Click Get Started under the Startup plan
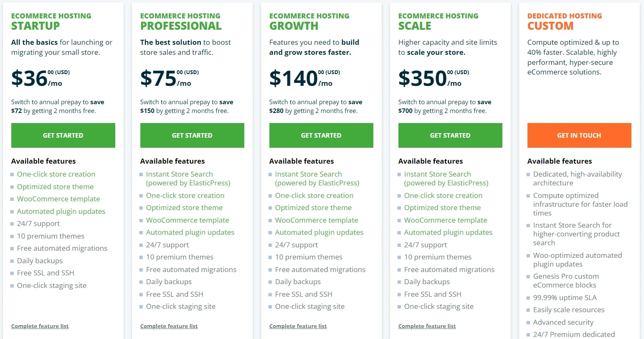644x339 pixels. pyautogui.click(x=63, y=135)
